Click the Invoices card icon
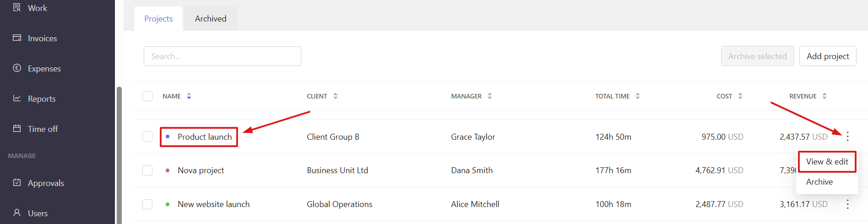 pos(17,38)
